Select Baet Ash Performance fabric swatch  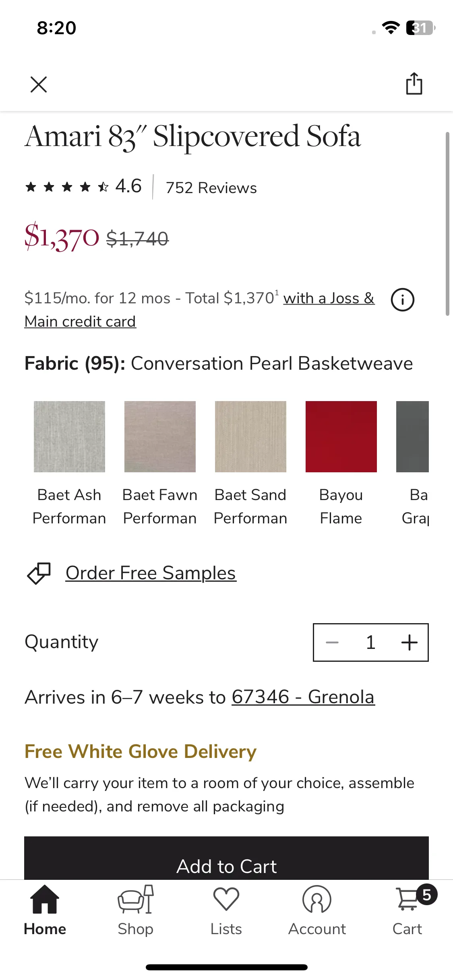point(69,436)
